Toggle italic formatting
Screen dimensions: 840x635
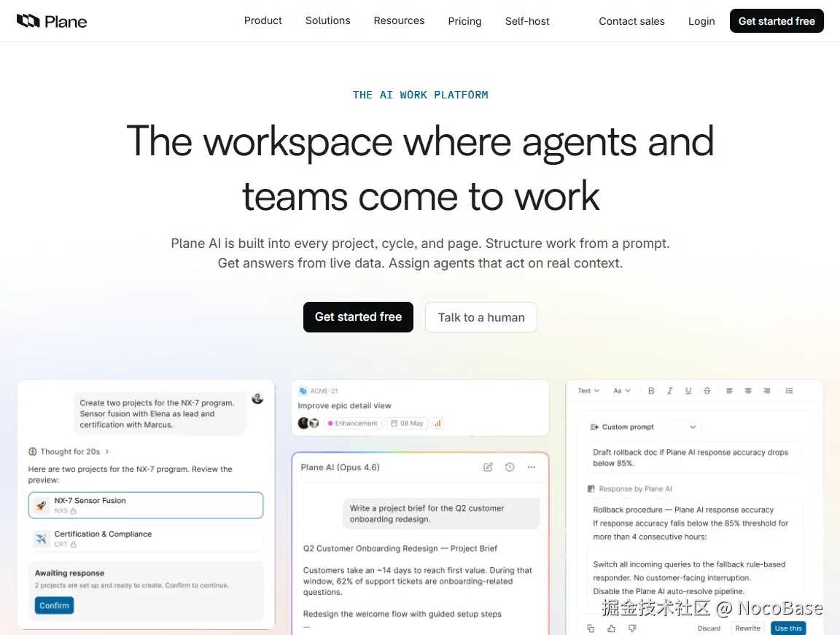pos(669,391)
